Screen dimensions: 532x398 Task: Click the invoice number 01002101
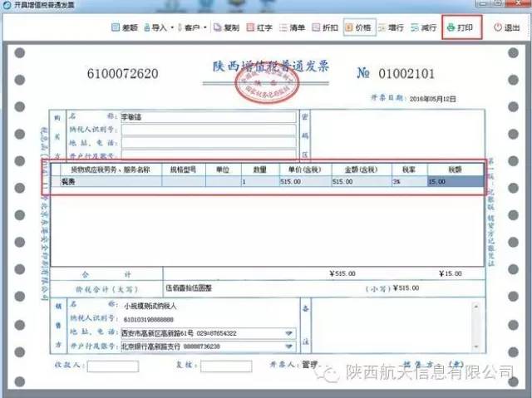click(x=406, y=74)
